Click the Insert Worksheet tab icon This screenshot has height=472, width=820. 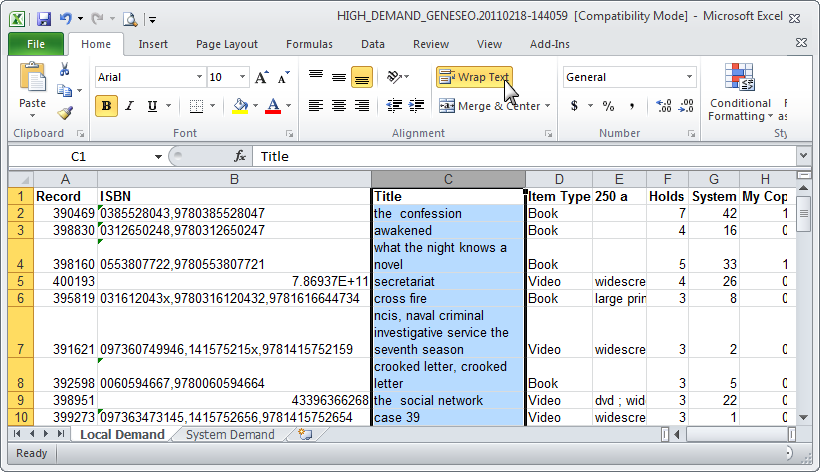tap(305, 434)
